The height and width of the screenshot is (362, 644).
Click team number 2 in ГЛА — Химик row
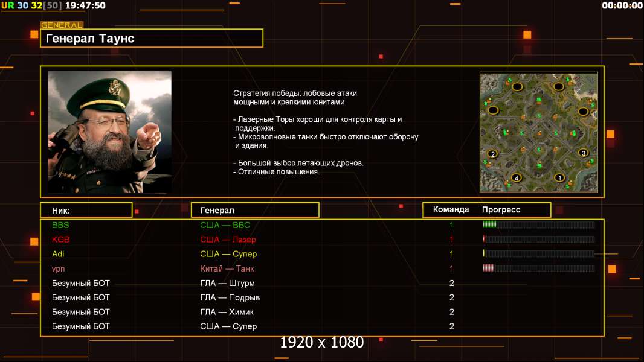point(452,311)
